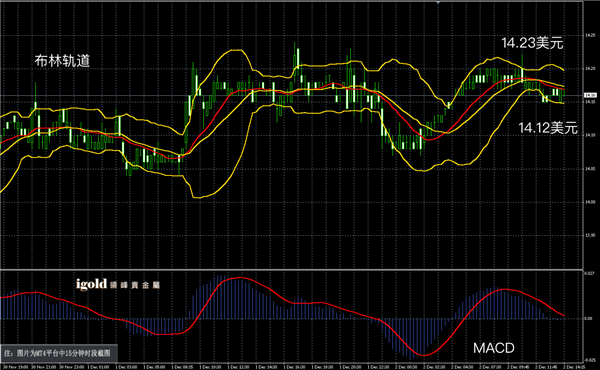Click the MACD indicator label
Screen dimensions: 600x370
tap(494, 348)
